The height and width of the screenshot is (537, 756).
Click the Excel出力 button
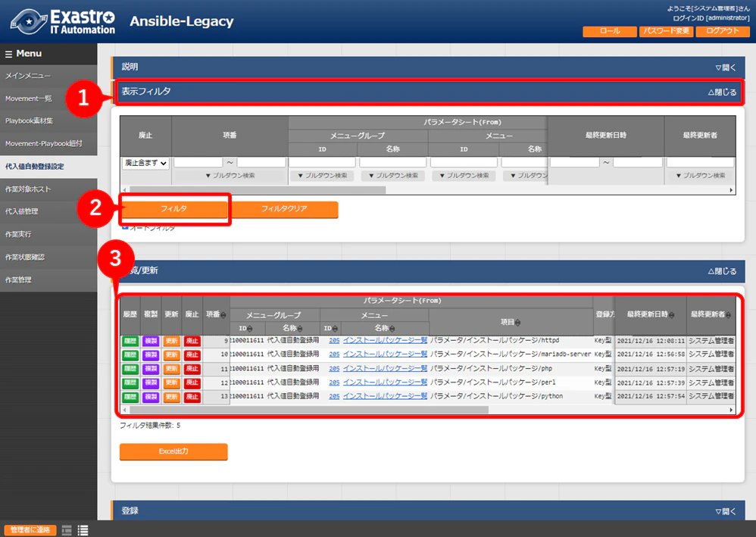(173, 451)
